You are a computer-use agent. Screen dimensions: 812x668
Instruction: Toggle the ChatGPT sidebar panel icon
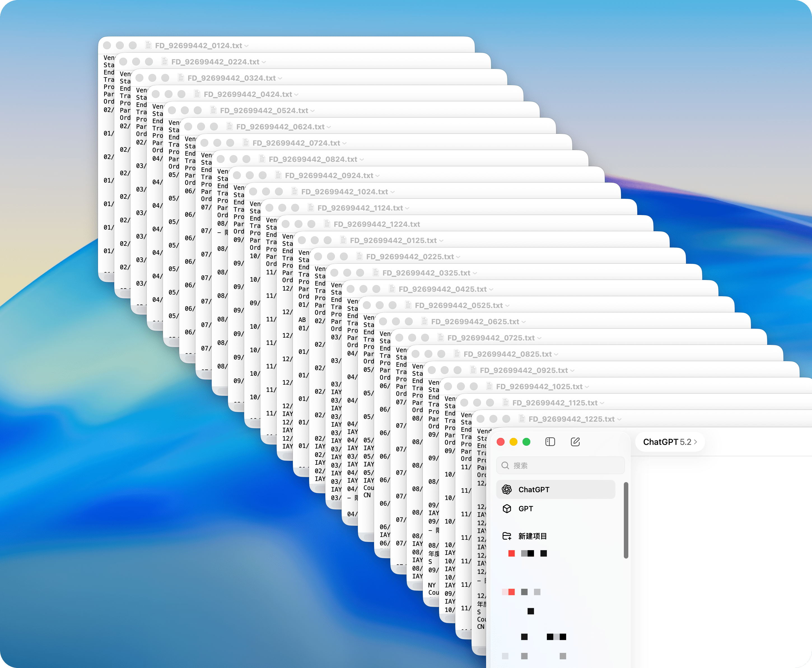(x=550, y=442)
